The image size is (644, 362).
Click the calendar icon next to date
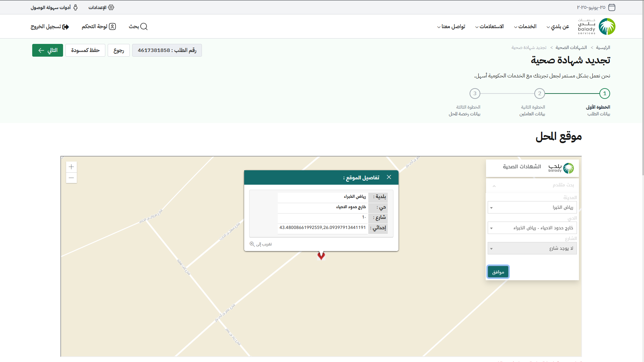(x=612, y=7)
